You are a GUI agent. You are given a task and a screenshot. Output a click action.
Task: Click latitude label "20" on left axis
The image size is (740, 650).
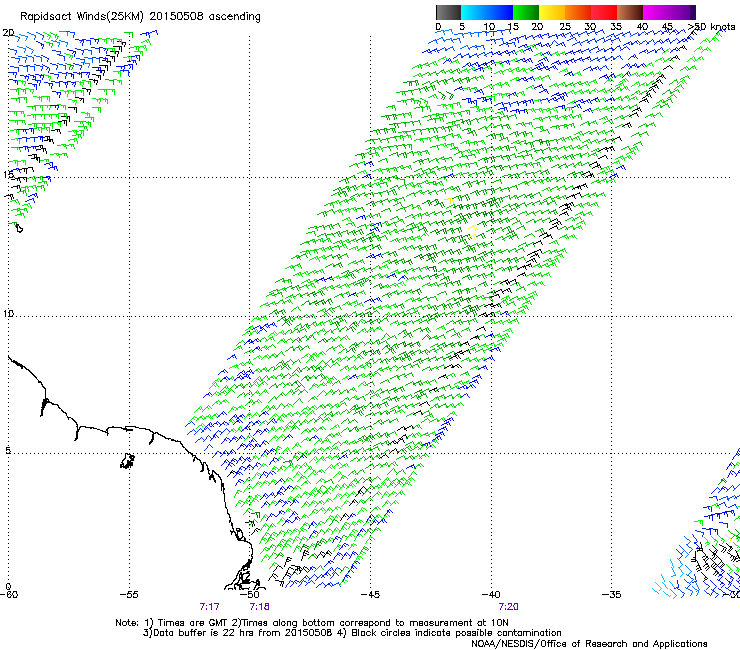8,33
